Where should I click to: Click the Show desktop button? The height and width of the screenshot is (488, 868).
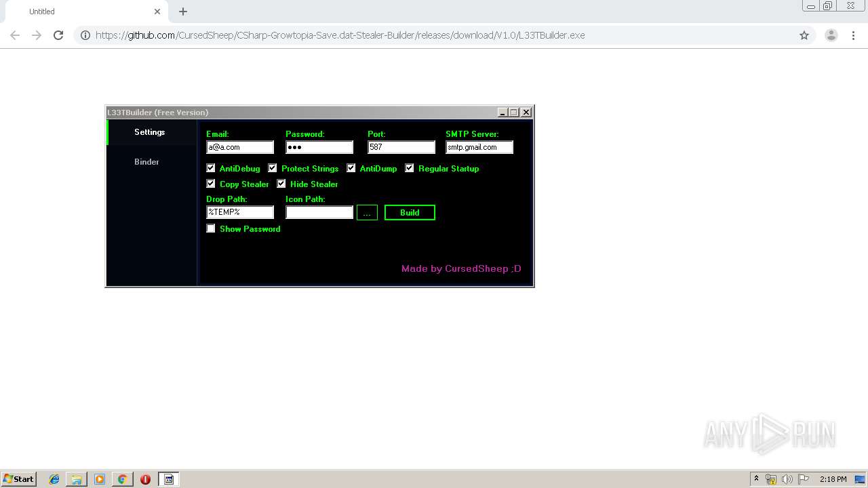pos(861,479)
